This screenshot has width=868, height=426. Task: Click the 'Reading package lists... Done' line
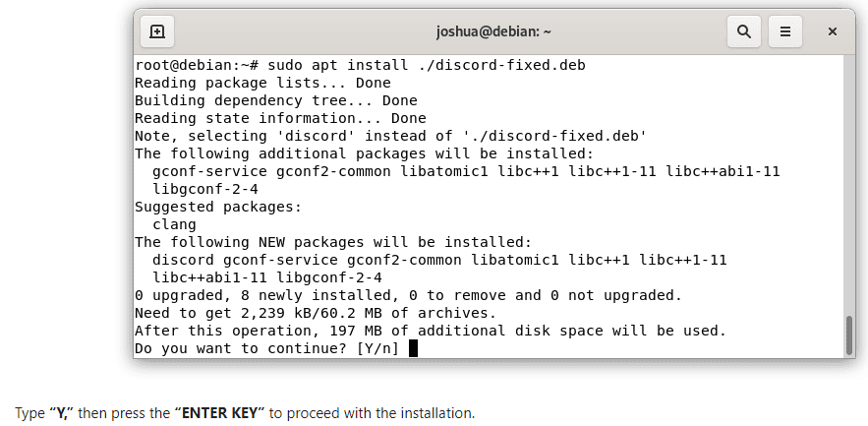tap(262, 84)
